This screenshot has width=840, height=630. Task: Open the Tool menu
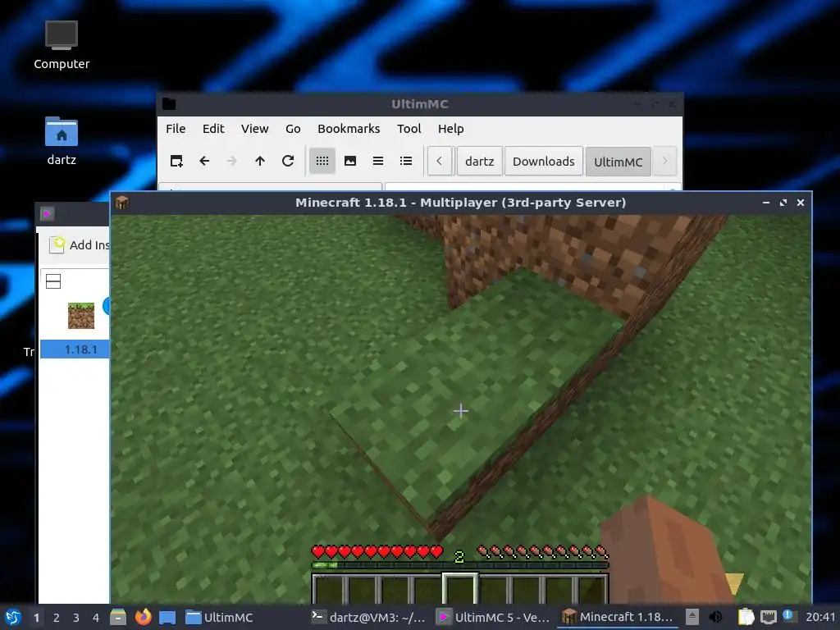pyautogui.click(x=409, y=129)
